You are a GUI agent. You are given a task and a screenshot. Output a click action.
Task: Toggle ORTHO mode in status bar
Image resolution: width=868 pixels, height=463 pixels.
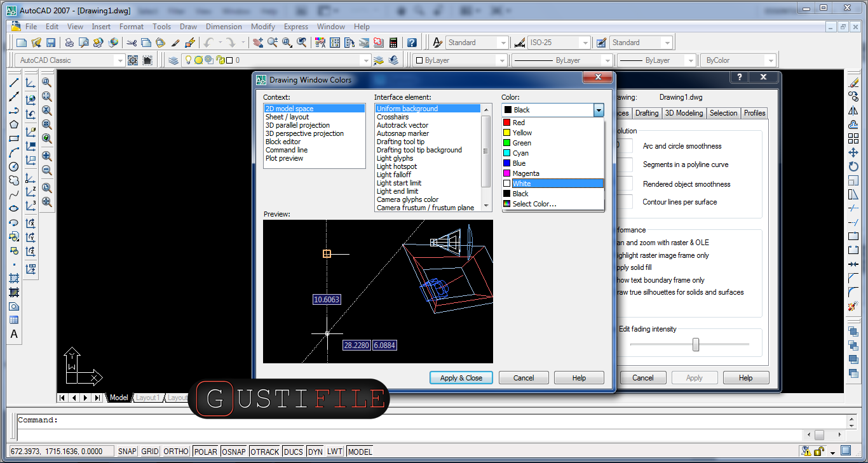(x=176, y=452)
